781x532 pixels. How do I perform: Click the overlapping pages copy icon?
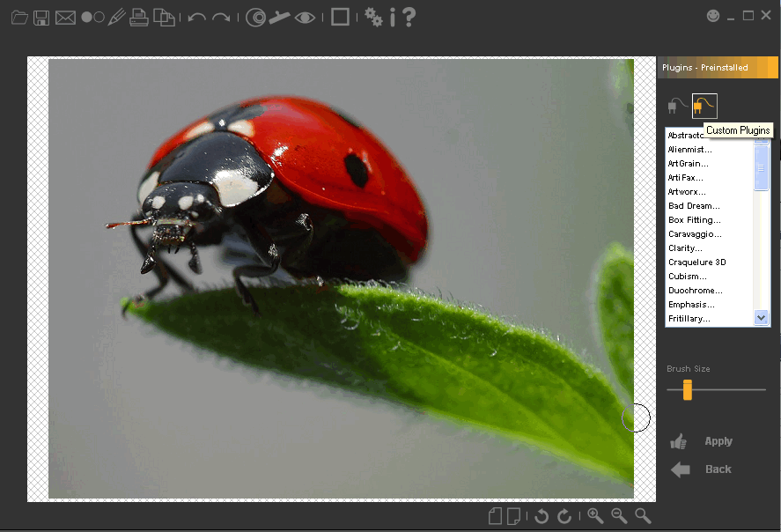pos(164,18)
